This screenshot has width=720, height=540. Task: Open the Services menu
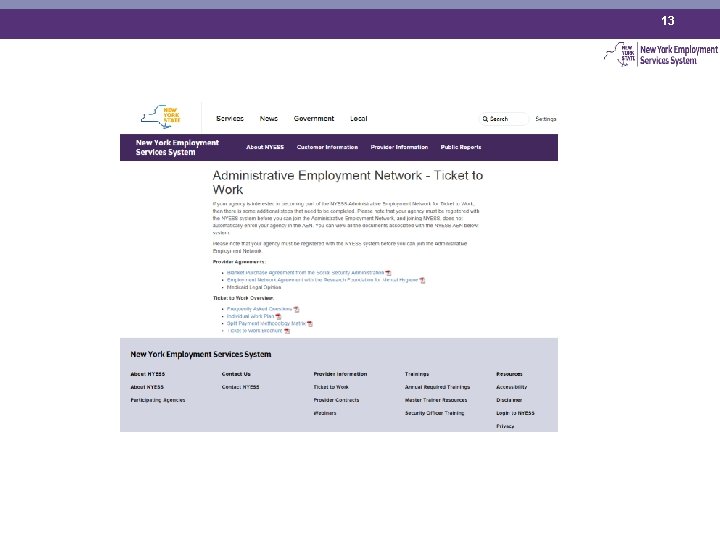230,118
